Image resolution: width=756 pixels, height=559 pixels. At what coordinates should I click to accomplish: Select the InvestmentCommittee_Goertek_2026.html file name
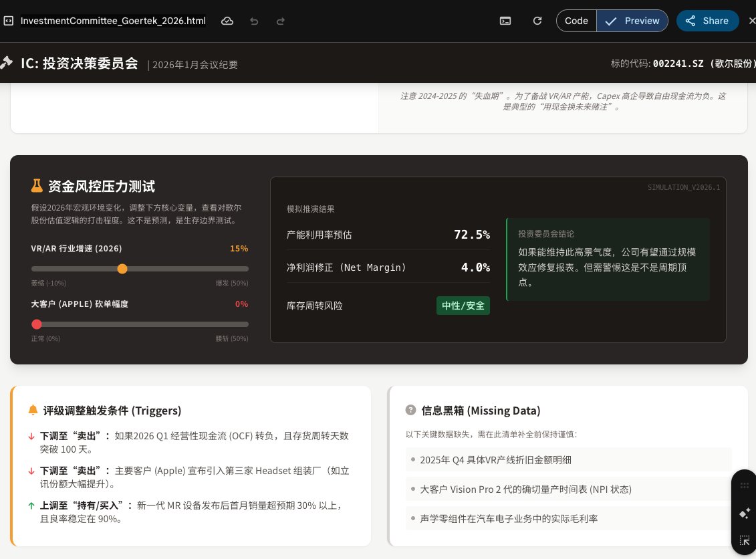[113, 21]
